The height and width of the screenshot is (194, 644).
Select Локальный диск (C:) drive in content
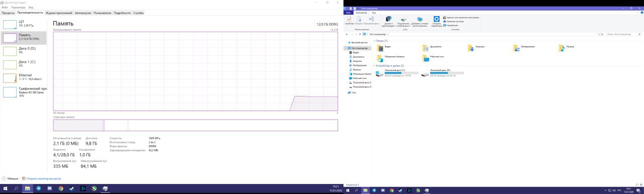397,73
